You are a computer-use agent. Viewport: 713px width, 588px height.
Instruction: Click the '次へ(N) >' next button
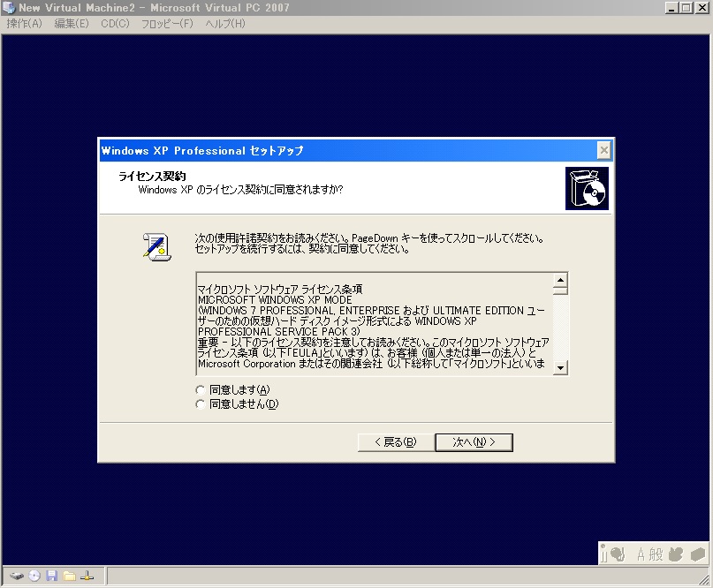pyautogui.click(x=474, y=442)
